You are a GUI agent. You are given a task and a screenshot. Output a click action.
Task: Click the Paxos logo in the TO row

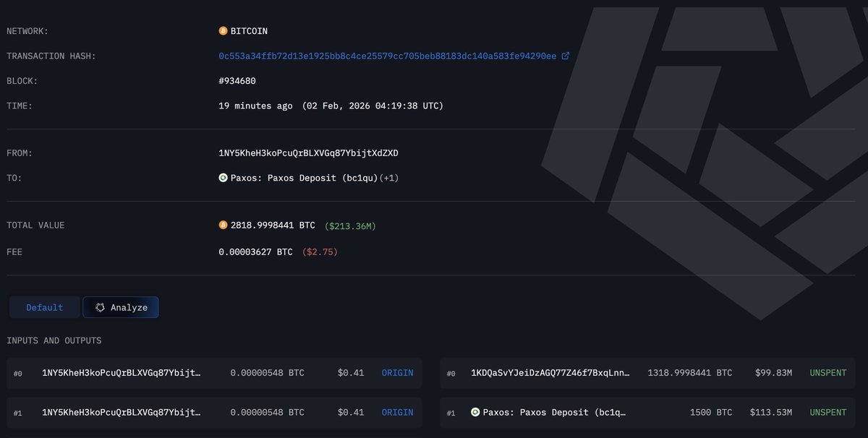(223, 178)
